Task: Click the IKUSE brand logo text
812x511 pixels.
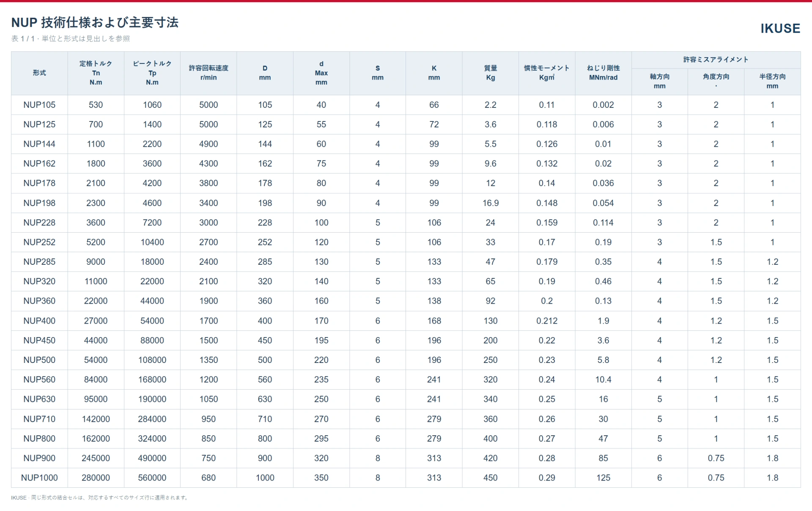Action: [780, 28]
